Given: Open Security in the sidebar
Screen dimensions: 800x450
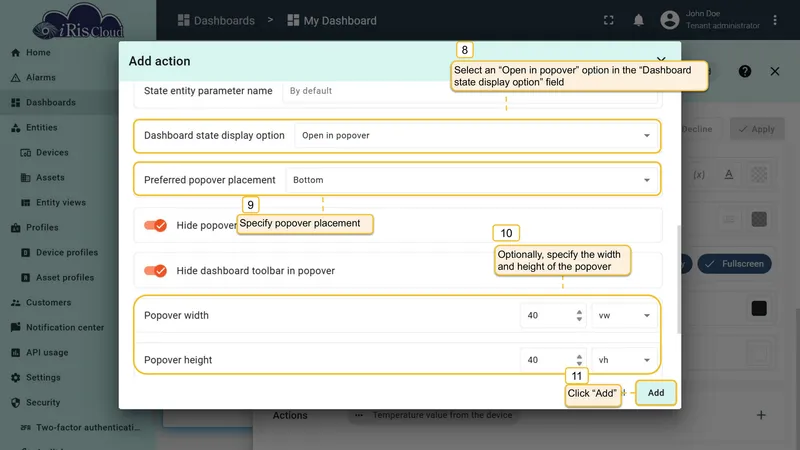Looking at the screenshot, I should pos(43,403).
